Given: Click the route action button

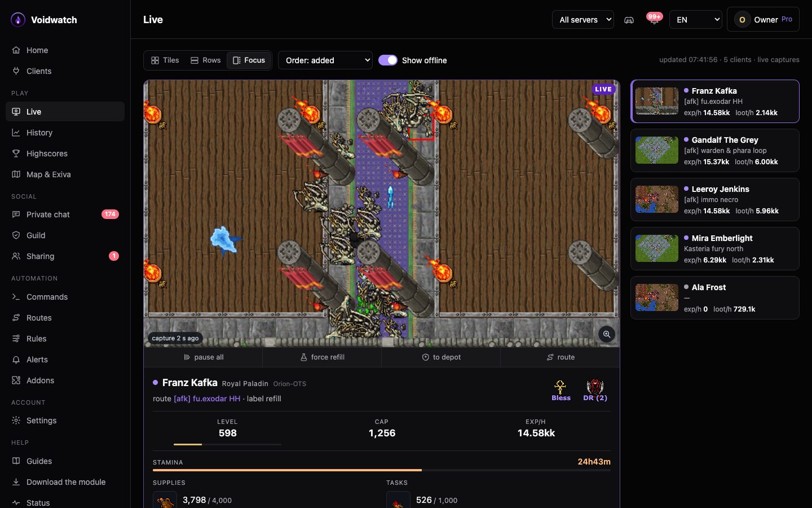Looking at the screenshot, I should pos(560,357).
